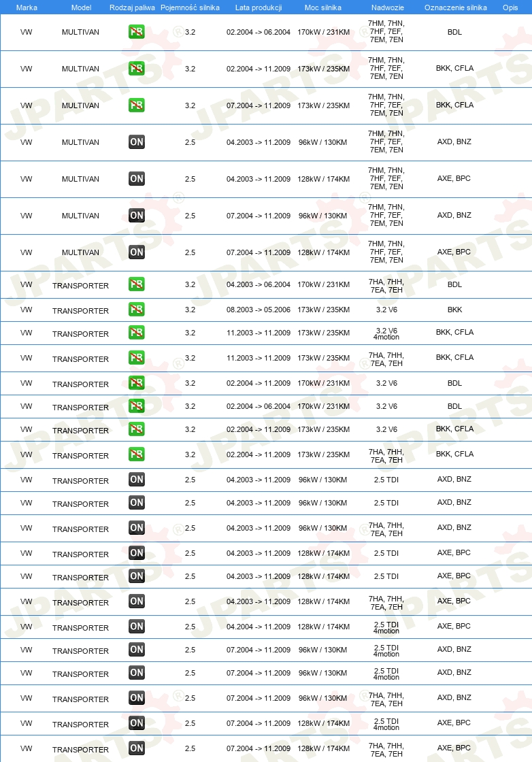The image size is (532, 762).
Task: Select ON icon, Transporter 04.2004 -> 11.2009 row
Action: pyautogui.click(x=137, y=627)
